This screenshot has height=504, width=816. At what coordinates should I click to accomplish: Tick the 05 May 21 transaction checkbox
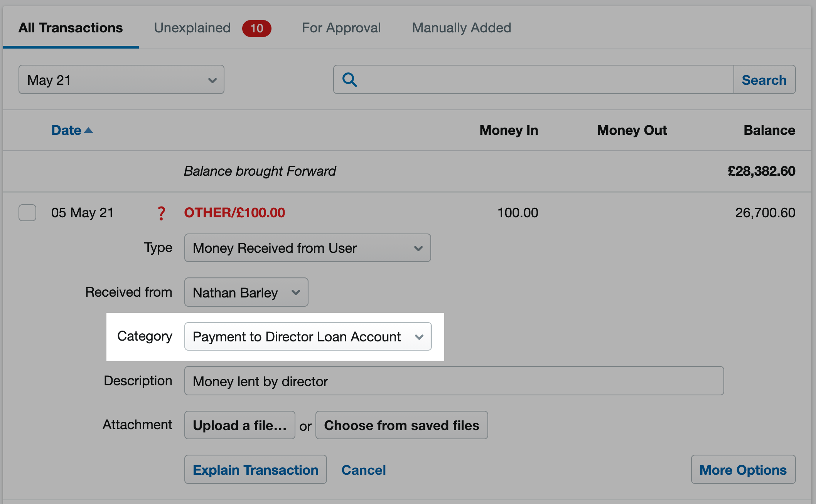(27, 213)
